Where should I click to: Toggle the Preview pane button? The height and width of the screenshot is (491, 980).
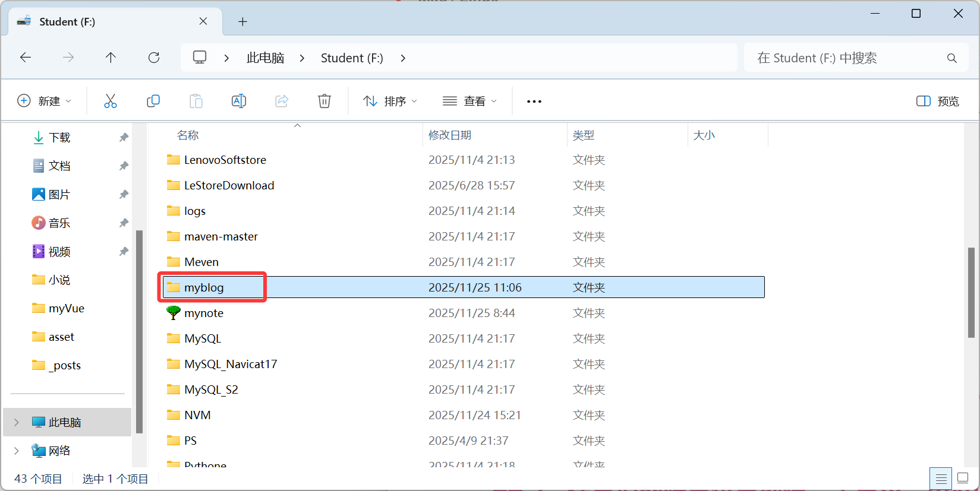(938, 101)
